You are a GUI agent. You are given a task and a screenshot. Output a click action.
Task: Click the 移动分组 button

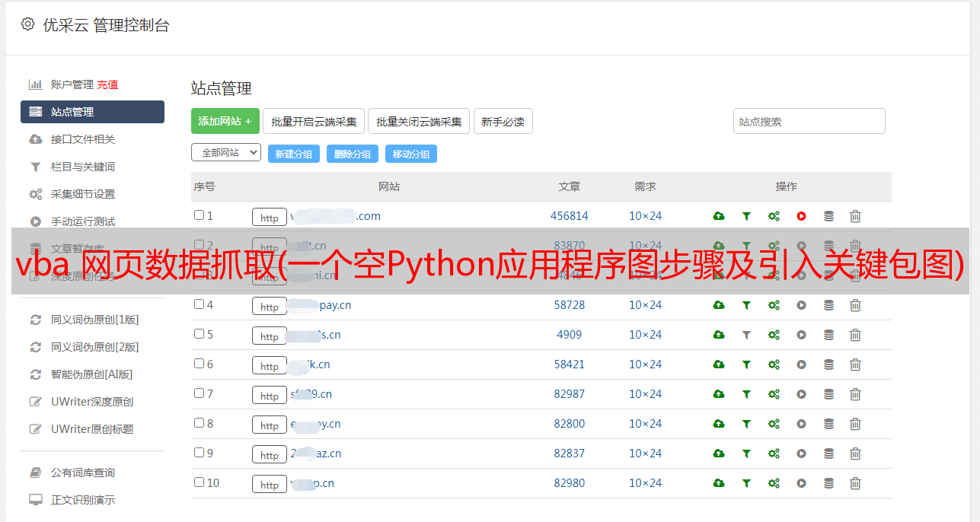tap(410, 154)
